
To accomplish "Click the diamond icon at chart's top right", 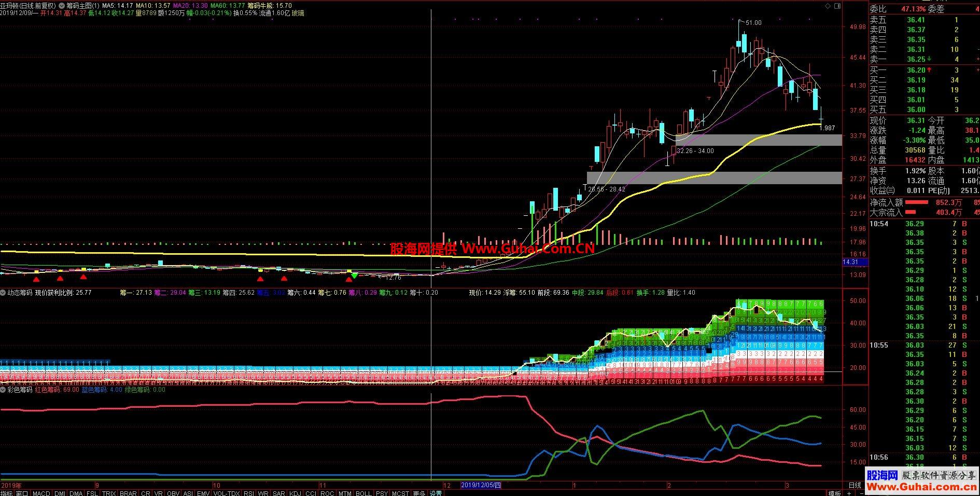I will pos(828,6).
